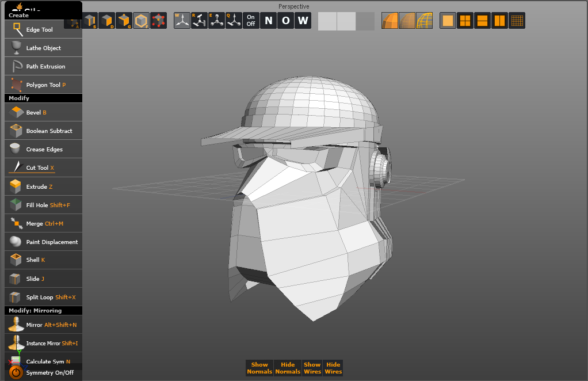Select the Crease Edges tool

click(x=43, y=149)
